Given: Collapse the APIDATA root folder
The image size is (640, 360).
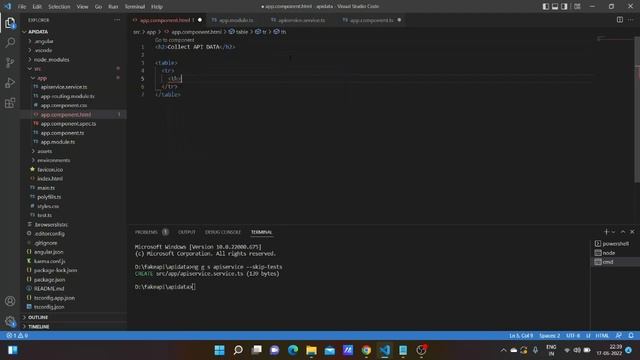Looking at the screenshot, I should [x=74, y=32].
